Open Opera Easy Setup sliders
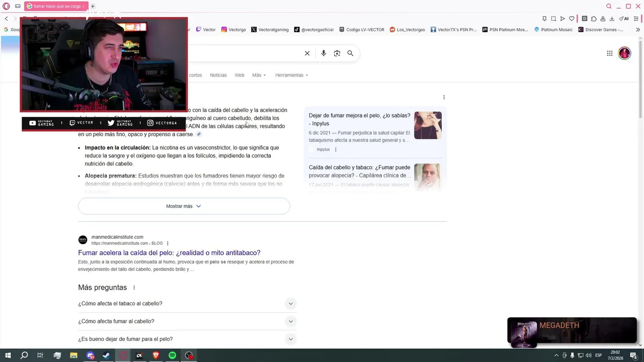The image size is (644, 362). point(636,19)
